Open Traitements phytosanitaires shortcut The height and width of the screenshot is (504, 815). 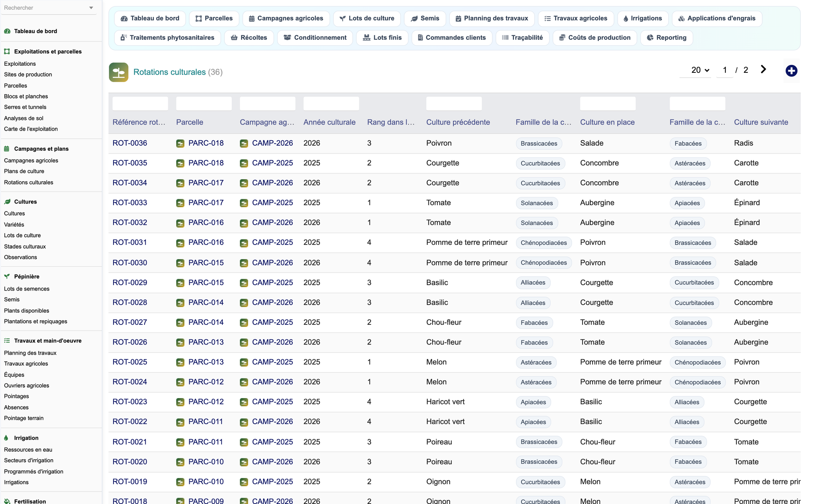pyautogui.click(x=168, y=38)
